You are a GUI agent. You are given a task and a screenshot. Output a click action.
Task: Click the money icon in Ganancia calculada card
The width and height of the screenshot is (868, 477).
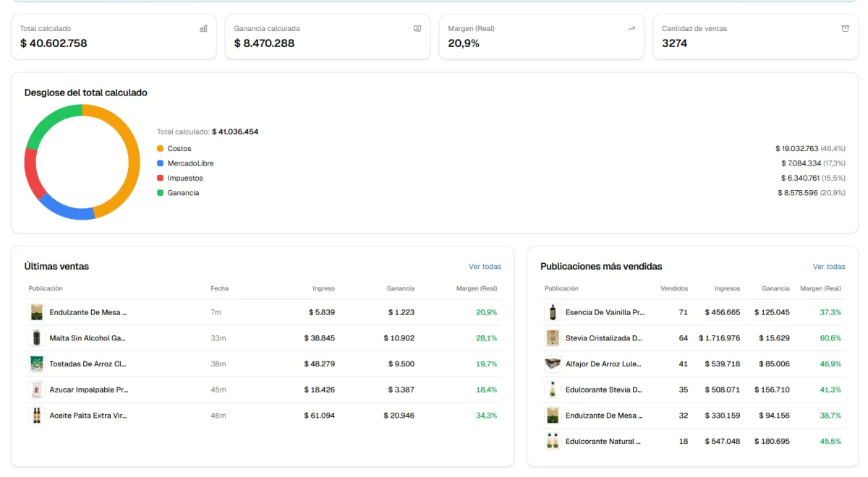[417, 29]
